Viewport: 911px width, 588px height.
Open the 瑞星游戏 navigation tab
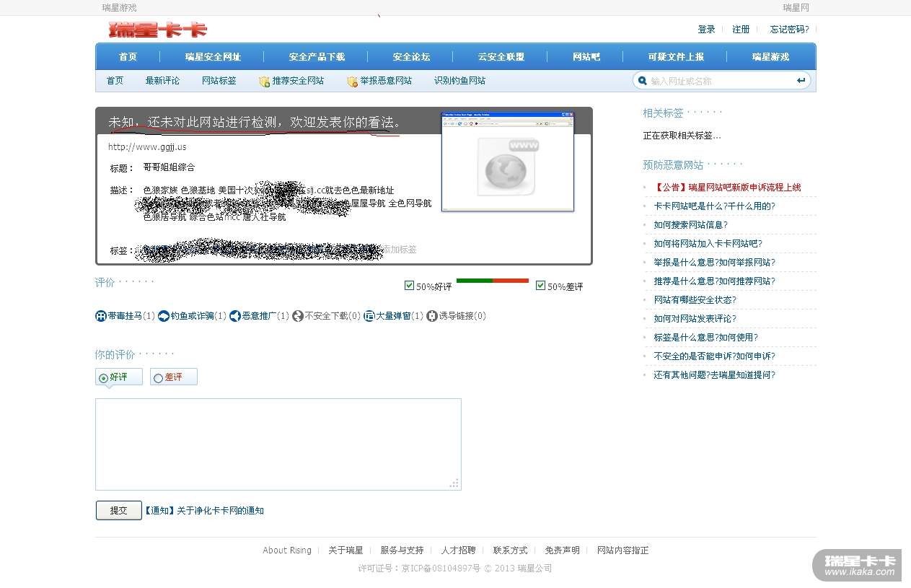[x=770, y=57]
